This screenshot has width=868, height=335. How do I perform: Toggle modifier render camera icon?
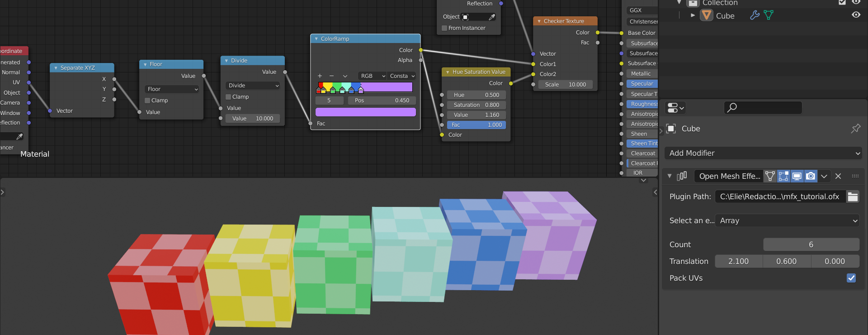tap(811, 176)
